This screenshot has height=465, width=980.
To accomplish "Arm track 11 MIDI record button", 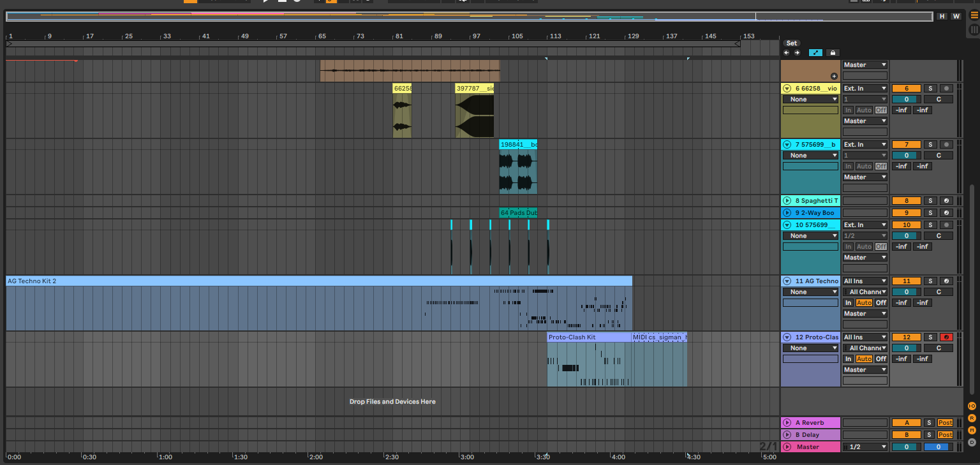I will tap(946, 281).
